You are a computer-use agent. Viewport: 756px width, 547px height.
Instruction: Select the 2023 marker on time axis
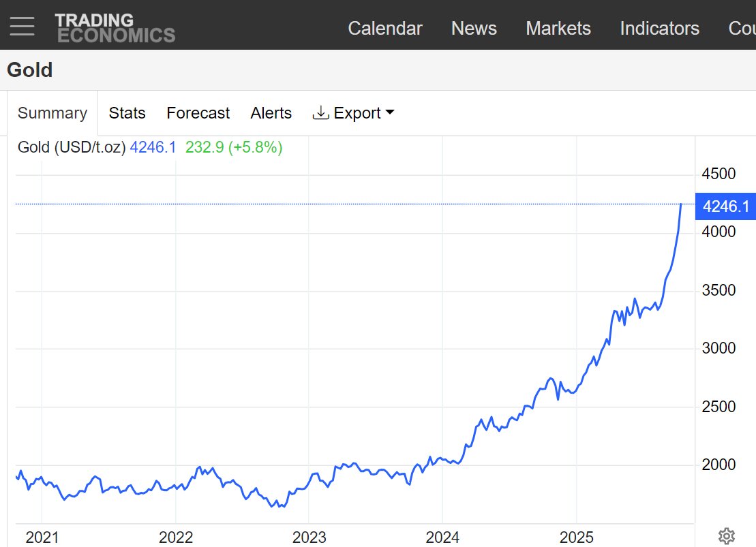[x=309, y=537]
